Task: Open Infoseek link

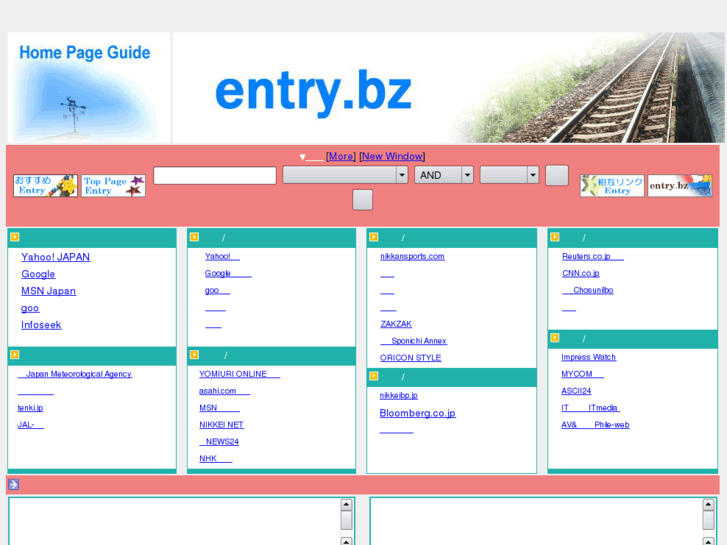Action: click(x=41, y=325)
